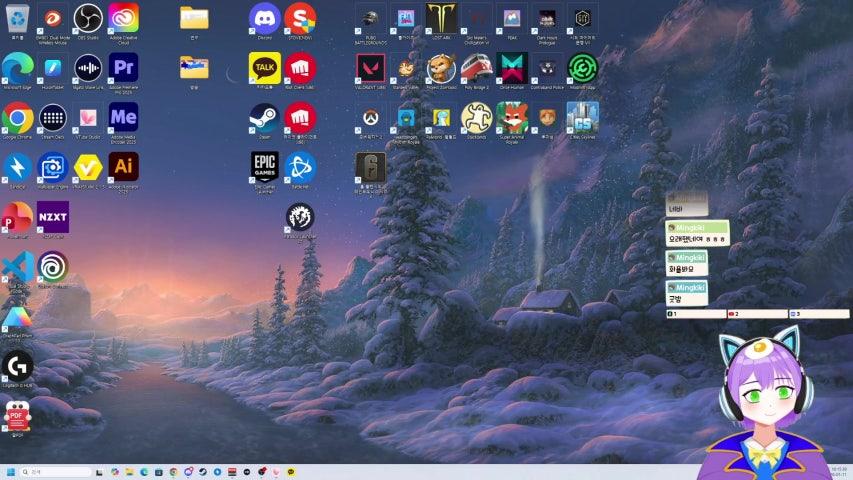Viewport: 853px width, 480px height.
Task: Open the KakaoTalk desktop icon
Action: [x=264, y=68]
